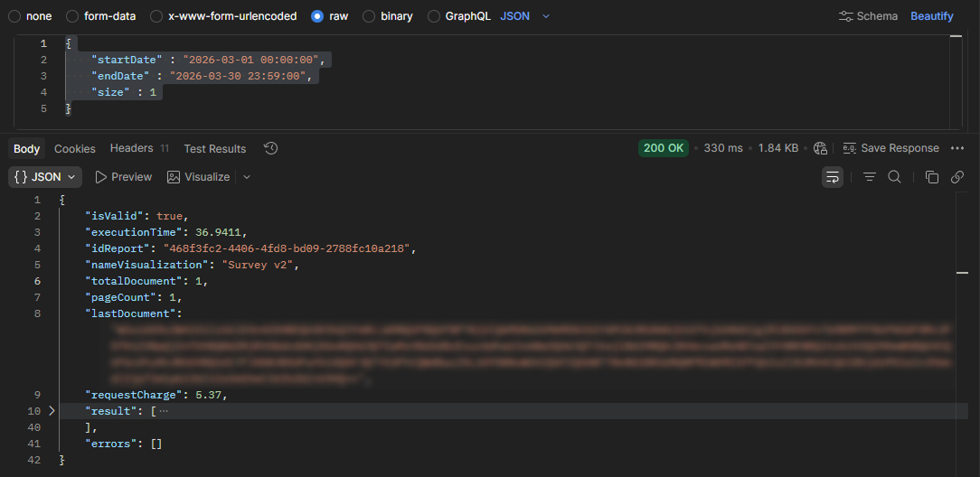The width and height of the screenshot is (980, 477).
Task: Copy response body with copy icon
Action: [932, 177]
